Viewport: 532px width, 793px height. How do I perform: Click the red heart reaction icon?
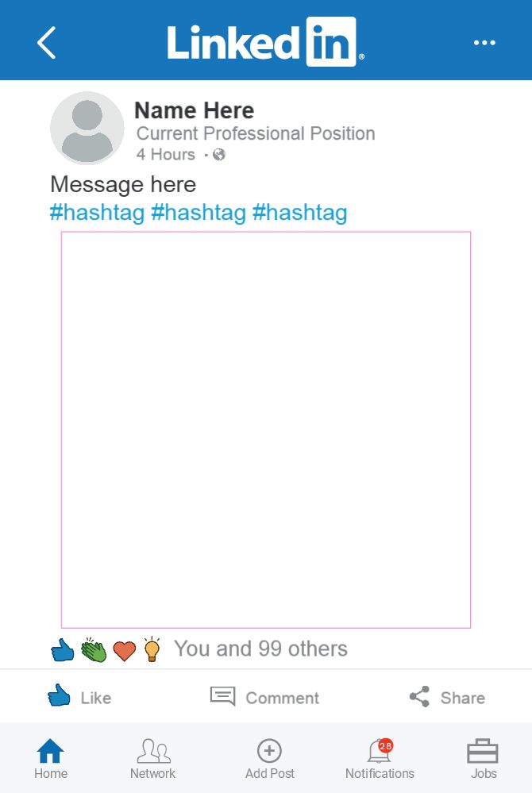[124, 652]
